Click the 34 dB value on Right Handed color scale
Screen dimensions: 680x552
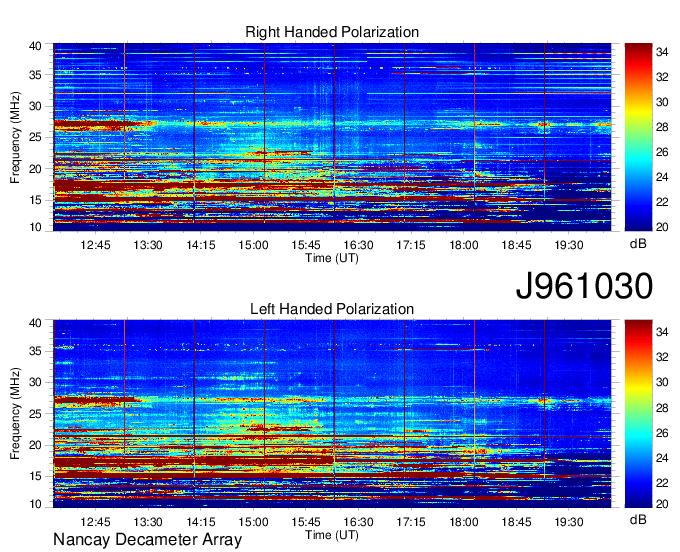(x=662, y=52)
